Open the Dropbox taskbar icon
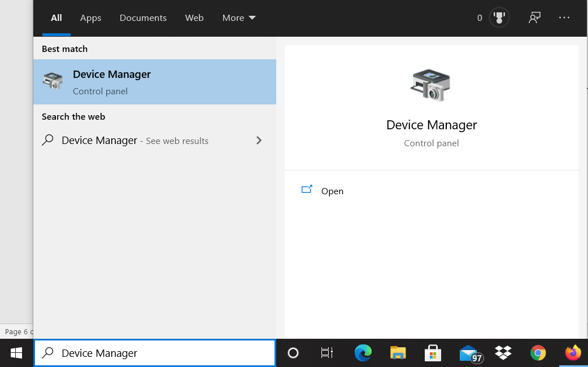The width and height of the screenshot is (588, 367). [x=503, y=352]
